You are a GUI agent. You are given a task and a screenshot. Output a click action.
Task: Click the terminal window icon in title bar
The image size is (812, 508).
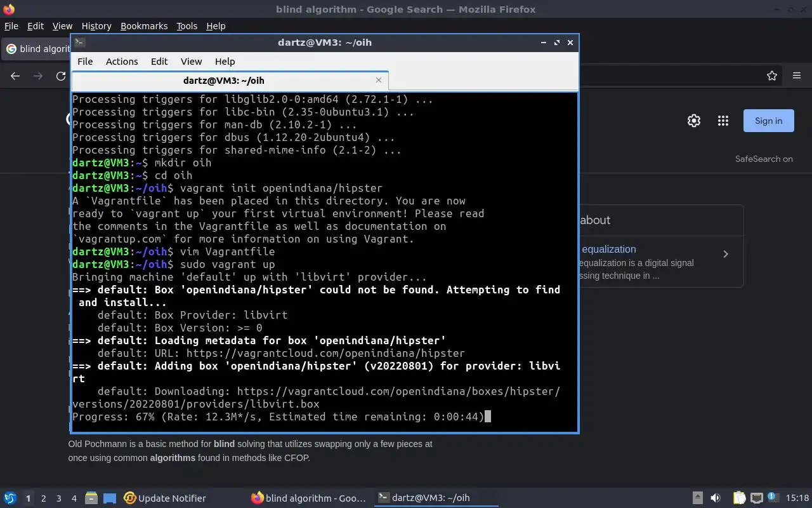pos(79,43)
